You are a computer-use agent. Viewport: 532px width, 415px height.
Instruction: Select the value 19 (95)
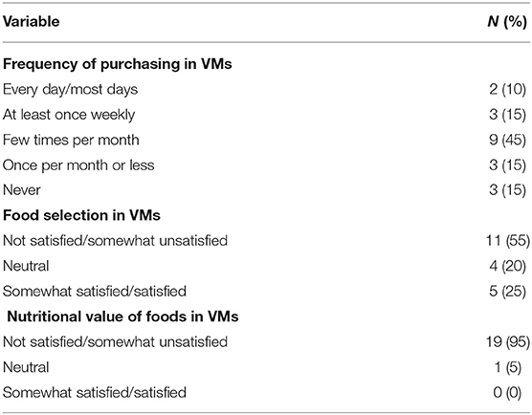(508, 341)
